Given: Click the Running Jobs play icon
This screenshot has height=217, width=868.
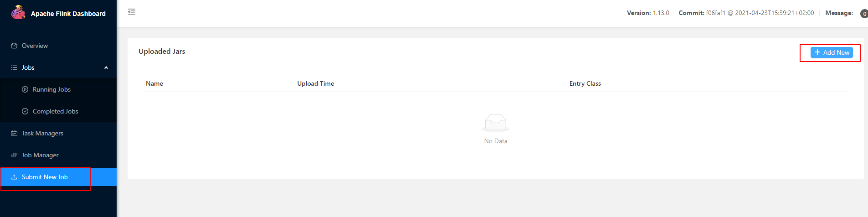Looking at the screenshot, I should pyautogui.click(x=25, y=89).
